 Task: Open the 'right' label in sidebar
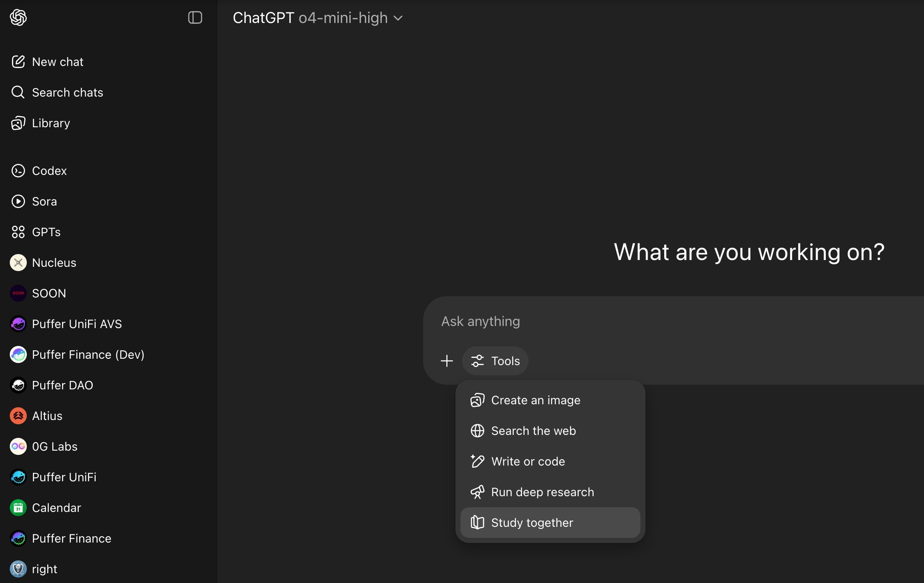point(45,569)
